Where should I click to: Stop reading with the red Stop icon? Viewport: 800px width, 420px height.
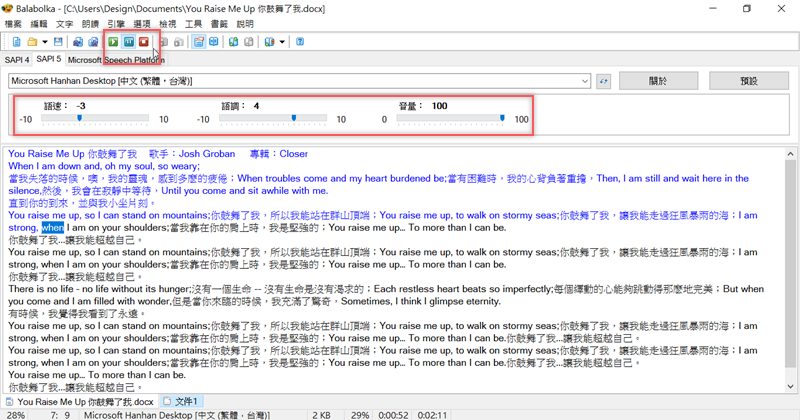pyautogui.click(x=144, y=42)
